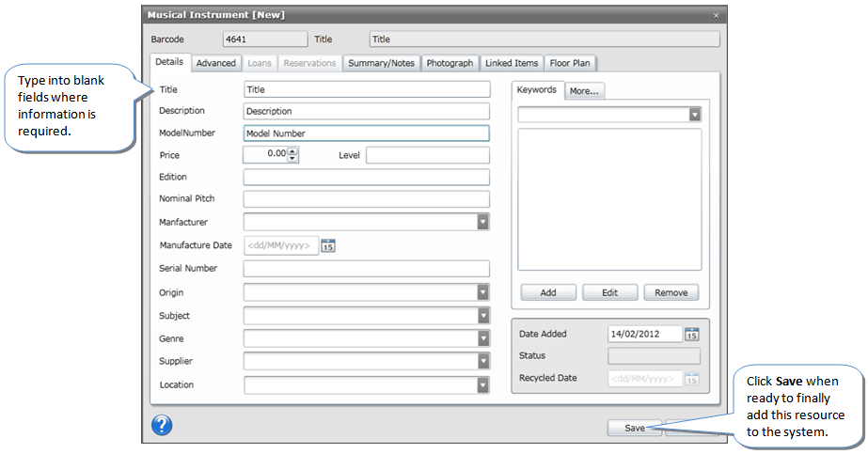
Task: Open the Genre dropdown
Action: 482,338
